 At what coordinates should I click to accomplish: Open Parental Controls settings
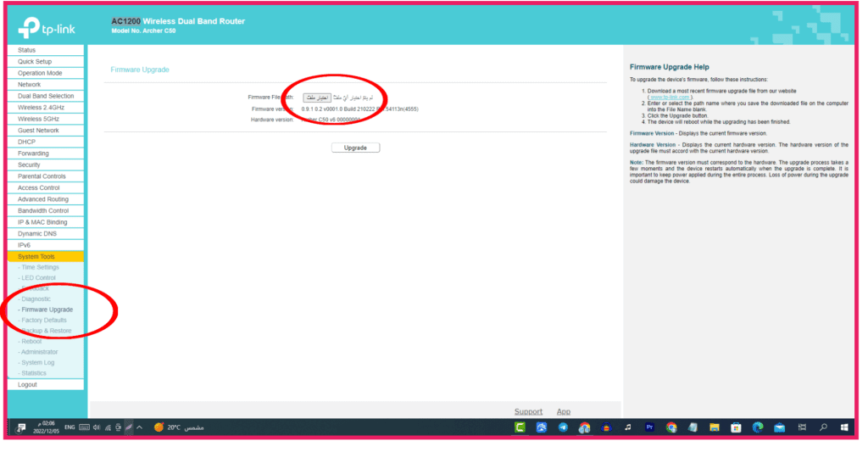(x=46, y=176)
